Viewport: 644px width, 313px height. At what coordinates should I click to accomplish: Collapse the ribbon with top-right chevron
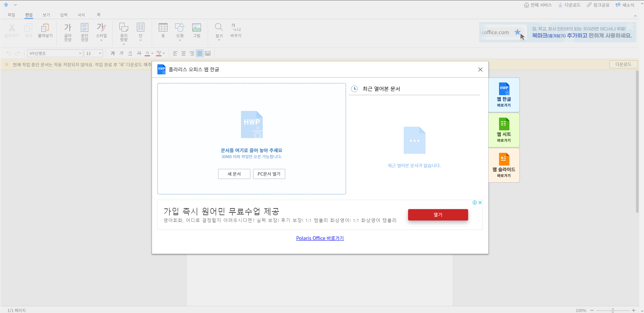635,16
